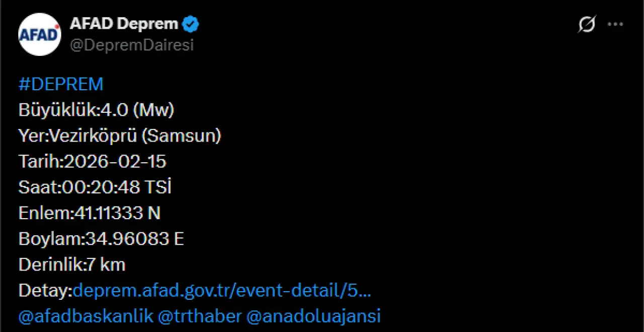Click the Derinlik 7 km line

tap(72, 264)
